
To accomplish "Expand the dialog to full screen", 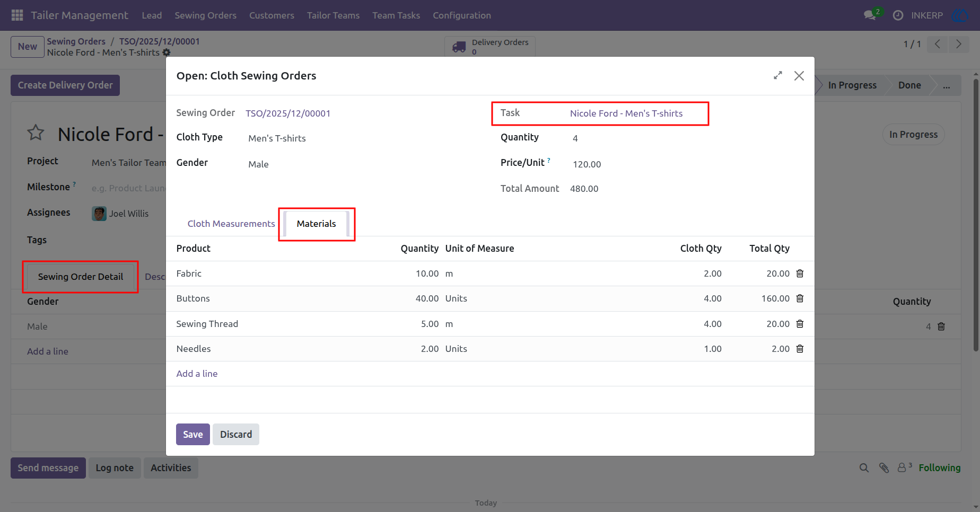I will [778, 76].
